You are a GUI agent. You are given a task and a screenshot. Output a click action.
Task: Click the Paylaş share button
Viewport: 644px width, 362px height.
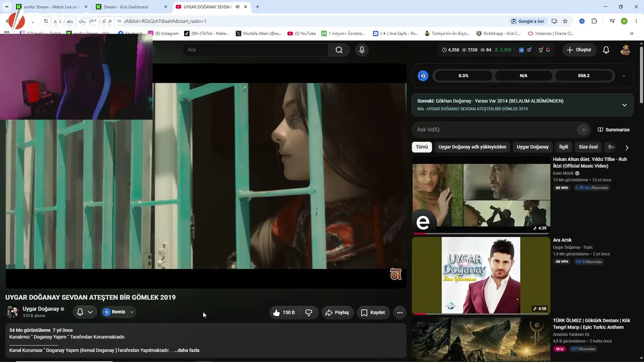pyautogui.click(x=338, y=313)
